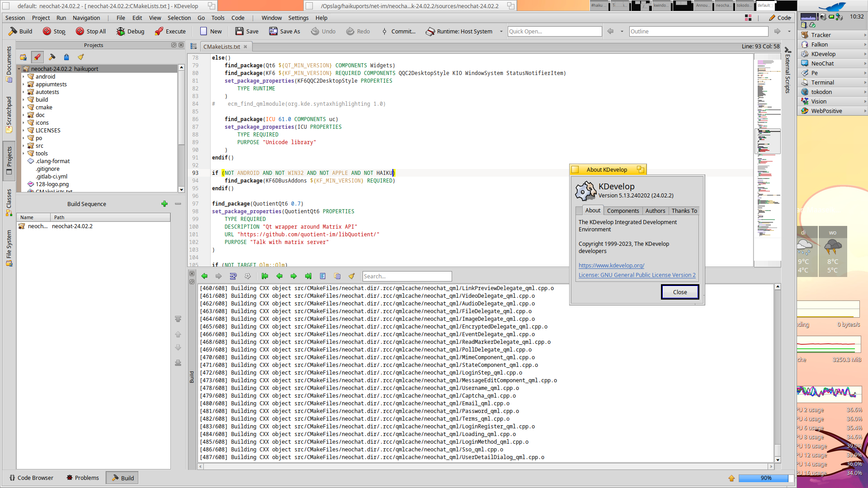Screen dimensions: 868x488
Task: Click the Build hammer toolbar button
Action: 20,31
